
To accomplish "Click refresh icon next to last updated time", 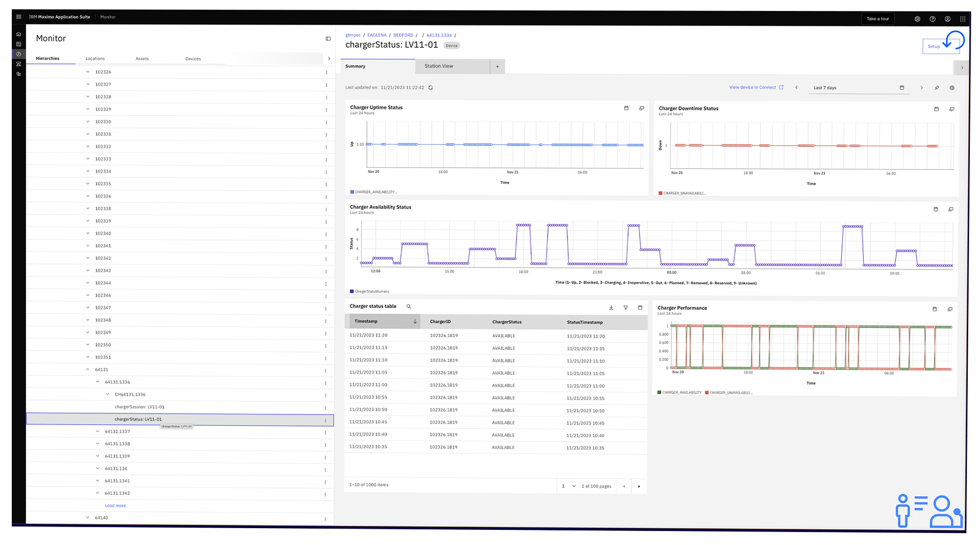I will (x=430, y=88).
